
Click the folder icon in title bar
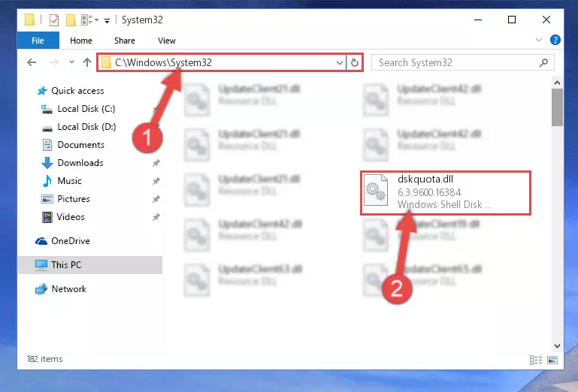coord(30,20)
